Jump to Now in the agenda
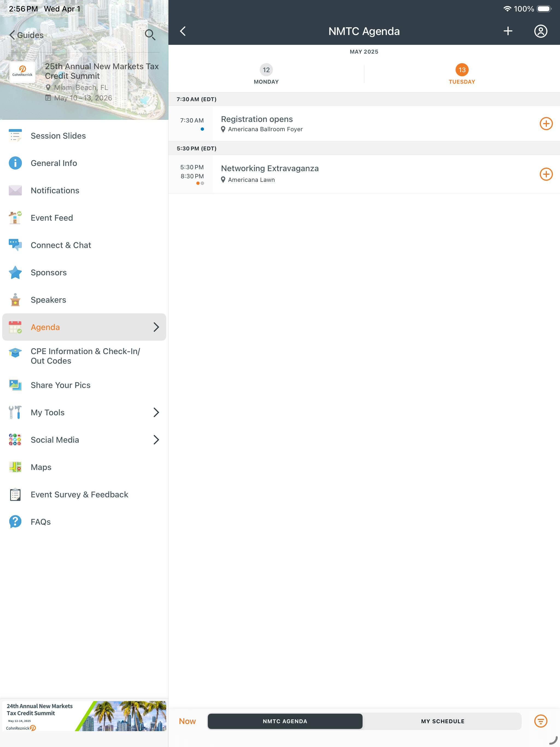The width and height of the screenshot is (560, 747). point(187,721)
